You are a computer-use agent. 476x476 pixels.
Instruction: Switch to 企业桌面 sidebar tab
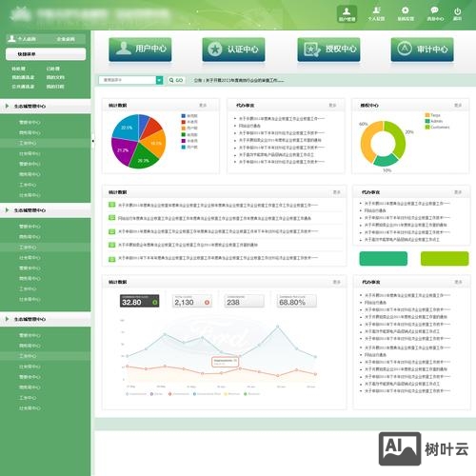point(66,39)
